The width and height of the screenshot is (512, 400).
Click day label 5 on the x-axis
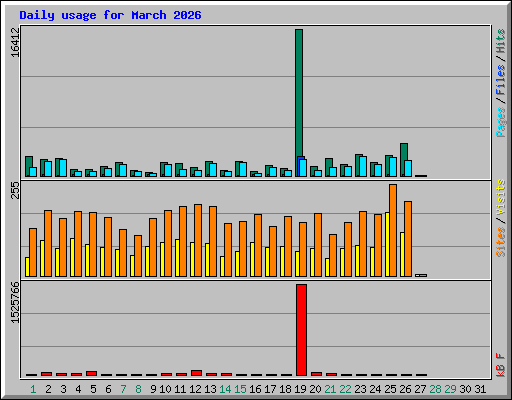(93, 389)
